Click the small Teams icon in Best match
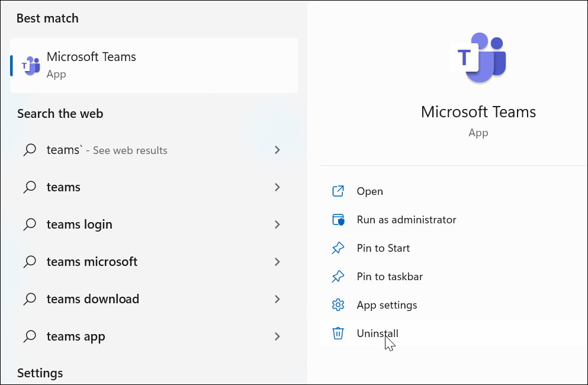588x385 pixels. coord(30,65)
